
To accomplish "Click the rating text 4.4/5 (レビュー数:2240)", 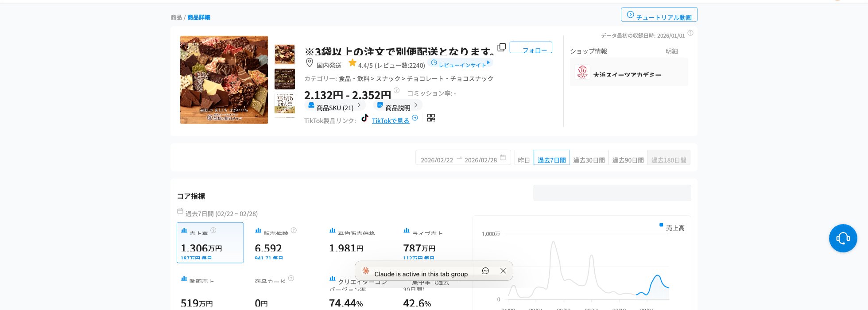I will [391, 65].
